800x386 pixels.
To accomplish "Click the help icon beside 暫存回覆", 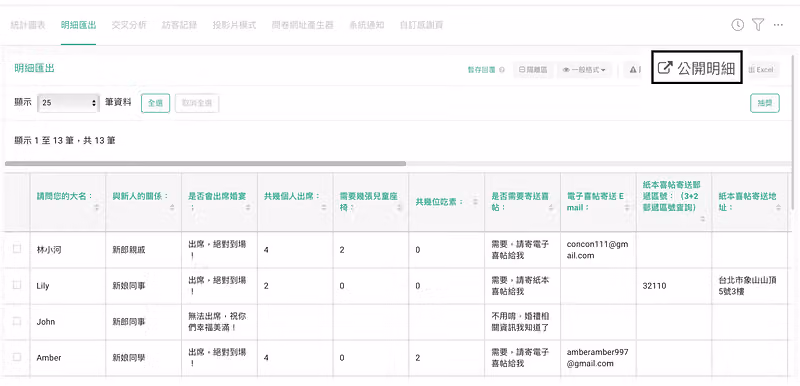I will tap(503, 70).
